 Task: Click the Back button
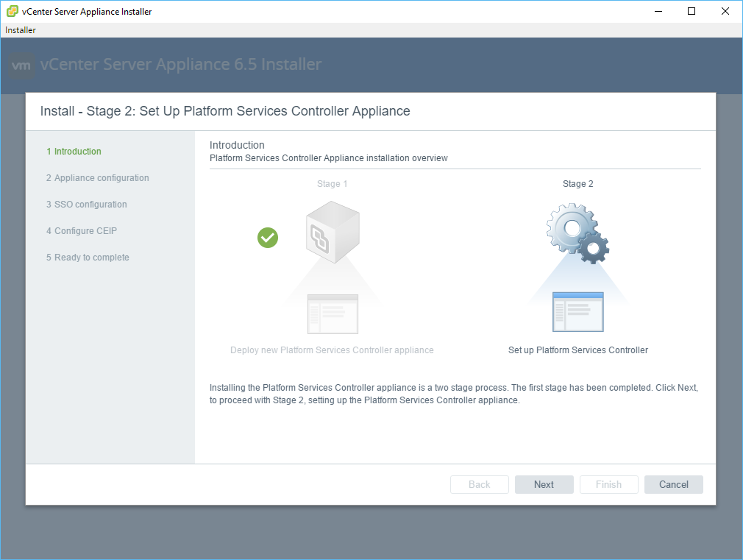pos(480,485)
